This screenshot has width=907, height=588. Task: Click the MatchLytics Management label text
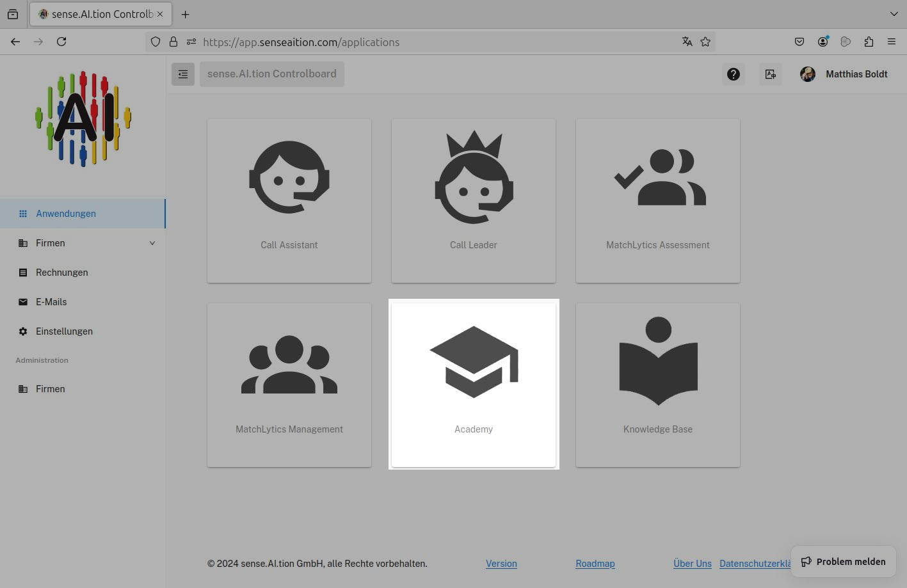(x=289, y=429)
